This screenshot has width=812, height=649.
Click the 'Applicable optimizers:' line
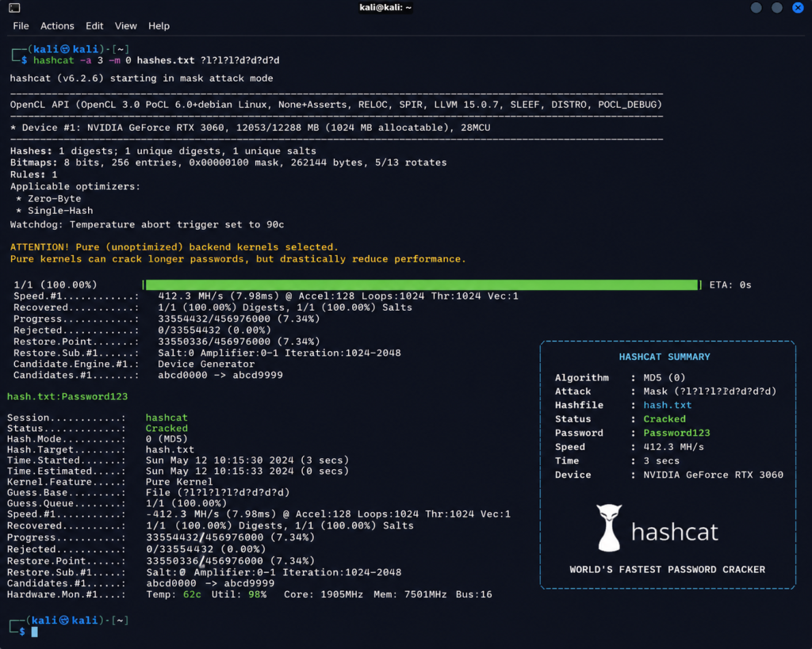(75, 186)
